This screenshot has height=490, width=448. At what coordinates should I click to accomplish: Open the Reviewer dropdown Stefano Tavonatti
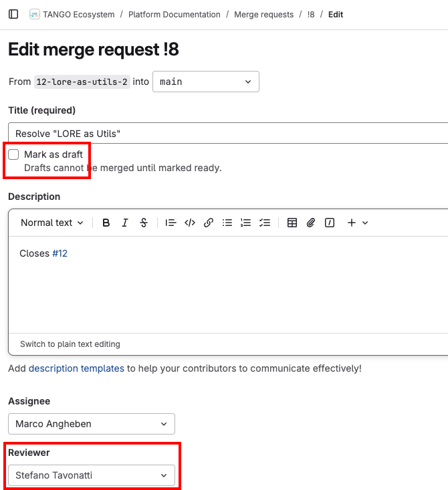(91, 475)
